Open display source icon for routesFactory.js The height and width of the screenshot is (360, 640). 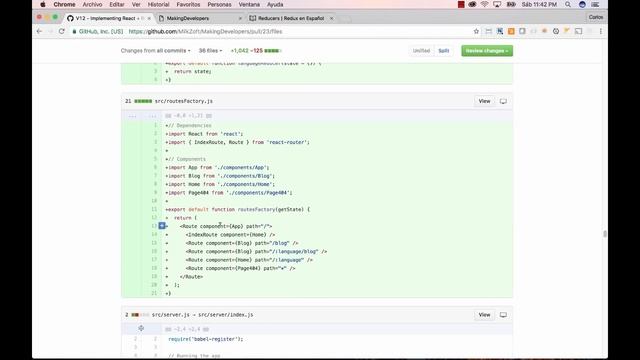[x=503, y=101]
